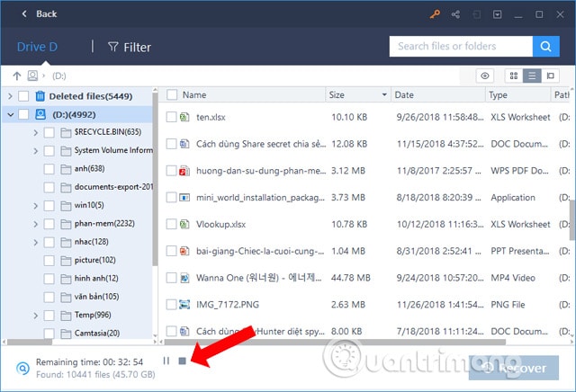576x392 pixels.
Task: Collapse the (D:)(4992) tree node
Action: coord(11,115)
